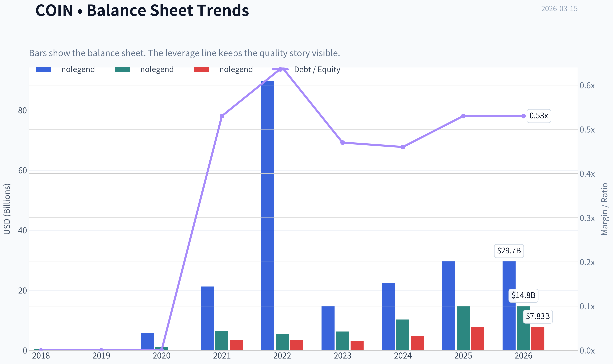
Task: Select the blue 2026 bar
Action: point(509,306)
